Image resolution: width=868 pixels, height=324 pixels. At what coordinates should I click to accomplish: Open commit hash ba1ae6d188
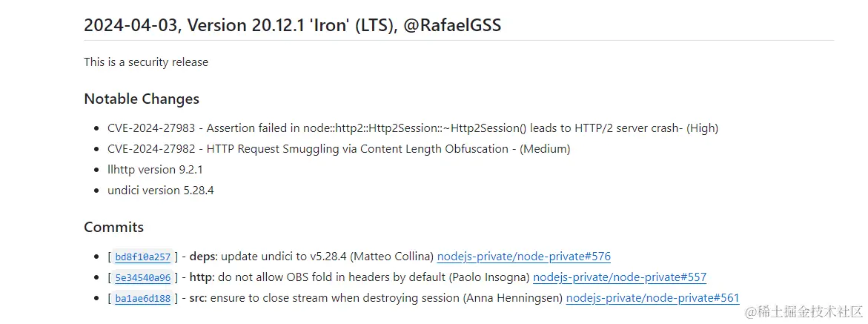point(142,299)
